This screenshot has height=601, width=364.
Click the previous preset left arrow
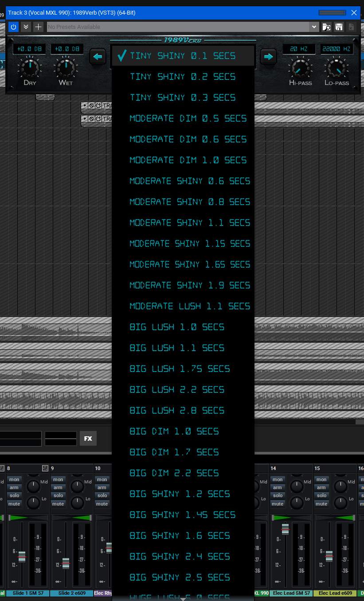[x=98, y=57]
